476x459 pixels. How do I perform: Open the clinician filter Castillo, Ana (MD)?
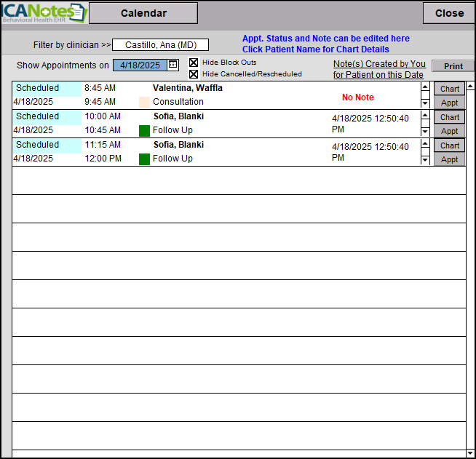[160, 45]
